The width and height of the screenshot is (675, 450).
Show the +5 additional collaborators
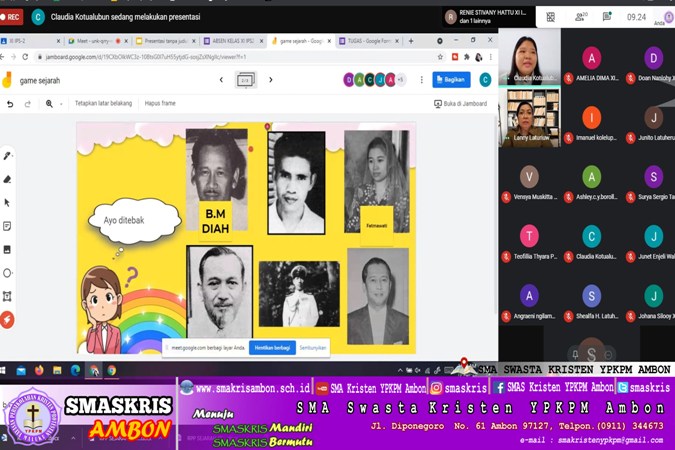(x=400, y=80)
